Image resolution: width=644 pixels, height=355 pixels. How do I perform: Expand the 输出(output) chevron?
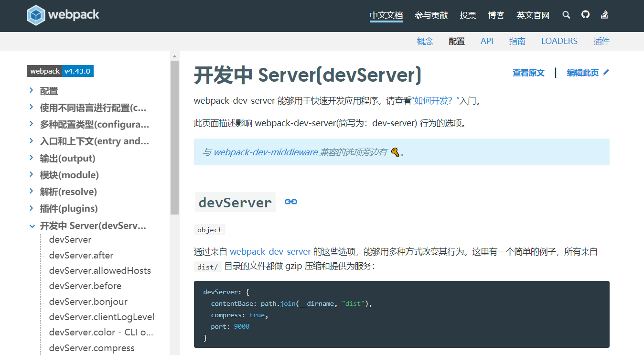coord(32,157)
